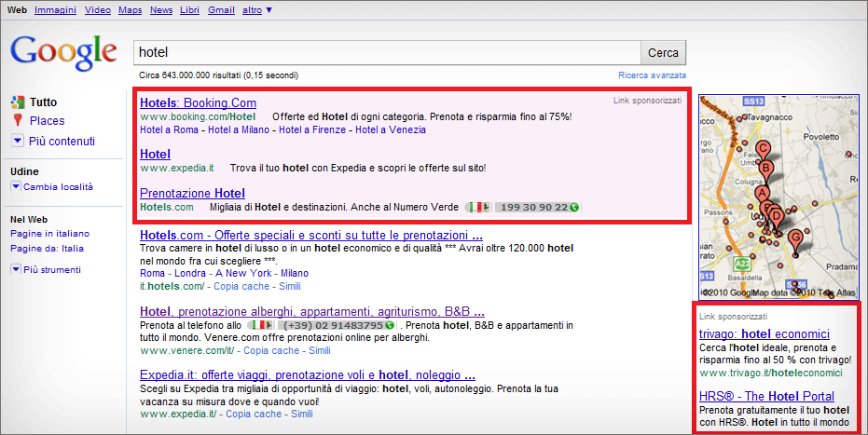The height and width of the screenshot is (435, 868).
Task: Select Places results filter
Action: [47, 120]
